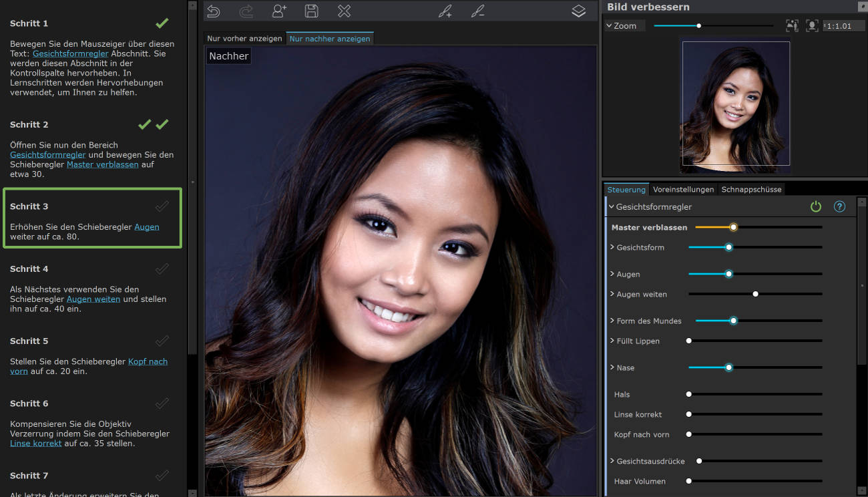The height and width of the screenshot is (497, 868).
Task: Click the Zoom slider handle
Action: pos(699,25)
